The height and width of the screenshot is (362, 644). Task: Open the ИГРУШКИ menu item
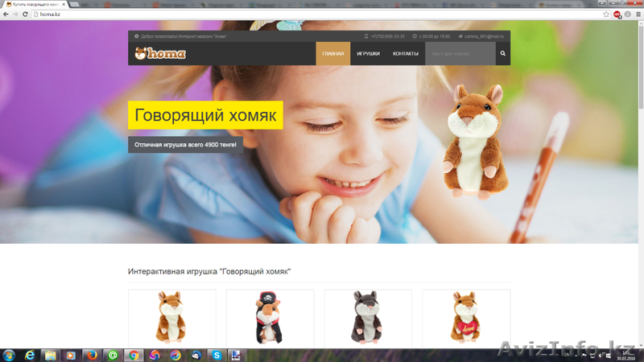pyautogui.click(x=368, y=53)
